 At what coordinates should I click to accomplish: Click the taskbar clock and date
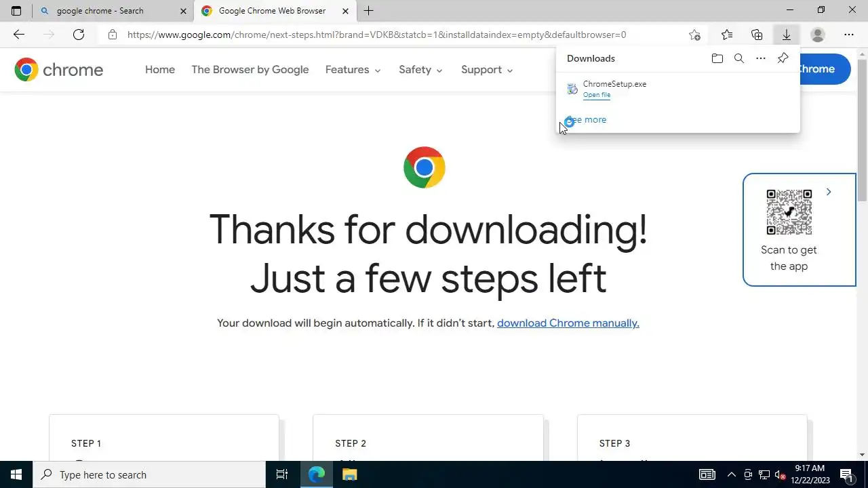pyautogui.click(x=810, y=474)
